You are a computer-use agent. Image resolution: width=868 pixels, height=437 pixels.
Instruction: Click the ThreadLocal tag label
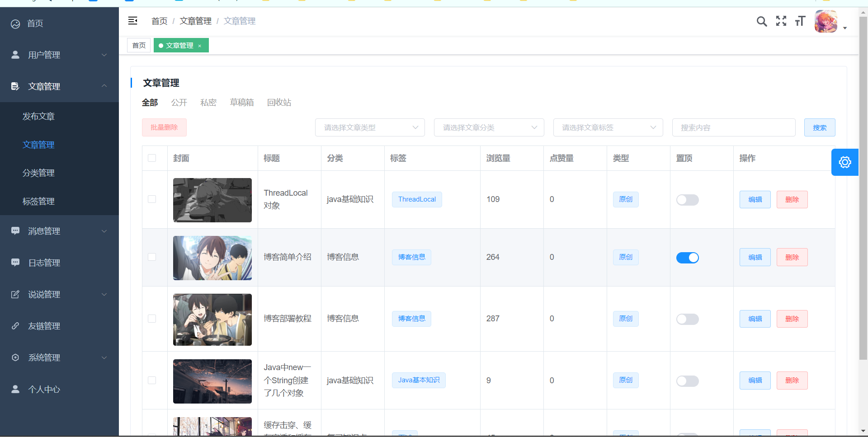[x=417, y=199]
